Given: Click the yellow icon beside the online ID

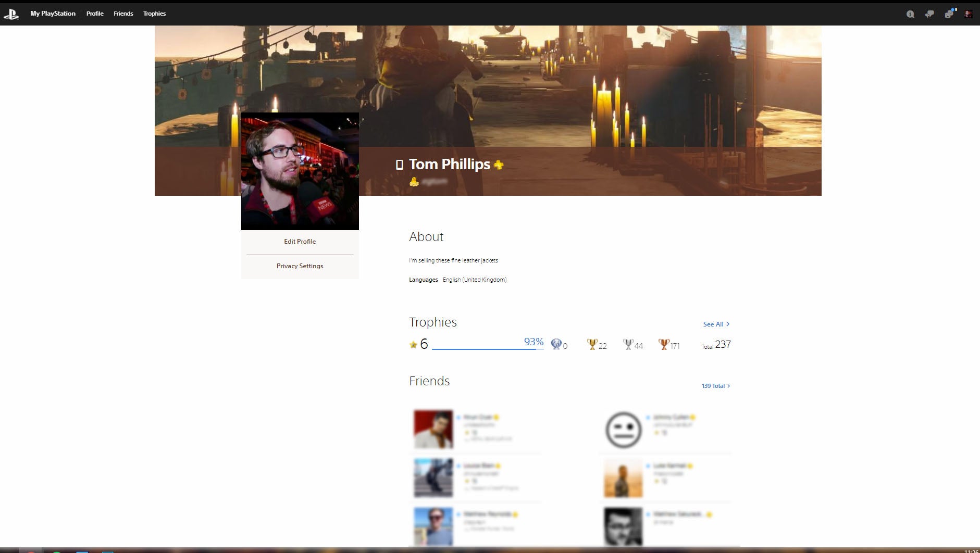Looking at the screenshot, I should coord(414,182).
